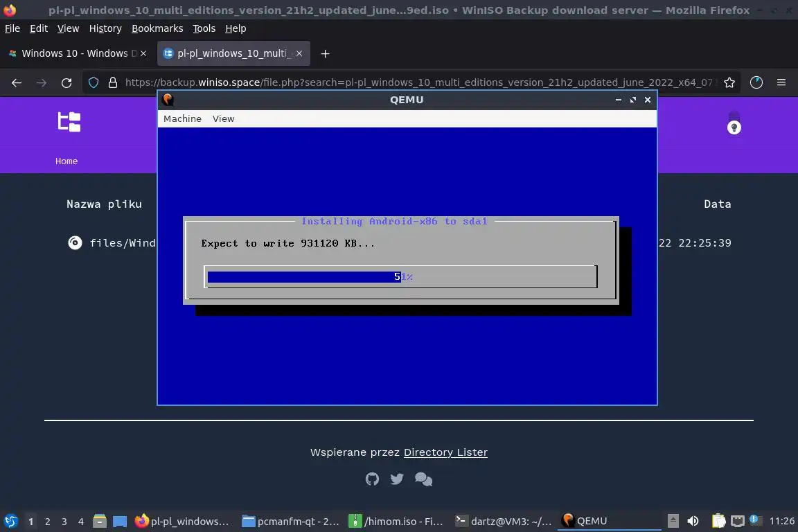
Task: Switch to workspace 4
Action: tap(81, 522)
